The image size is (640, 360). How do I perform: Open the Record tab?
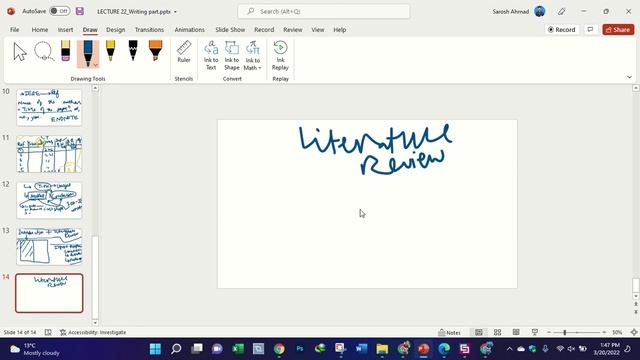click(264, 30)
